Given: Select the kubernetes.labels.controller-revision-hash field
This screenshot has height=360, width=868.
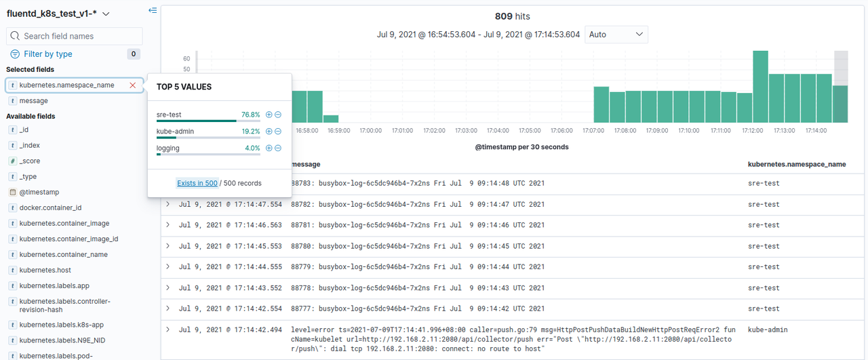Looking at the screenshot, I should [64, 305].
